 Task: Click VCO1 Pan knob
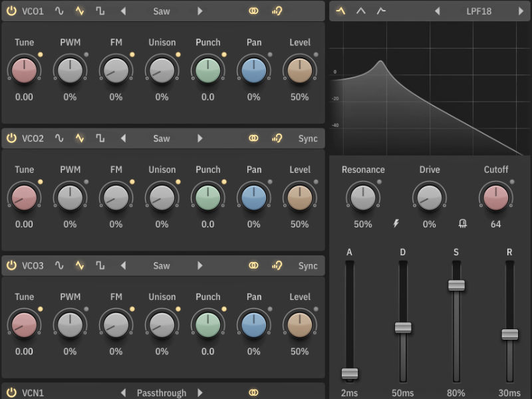click(254, 70)
